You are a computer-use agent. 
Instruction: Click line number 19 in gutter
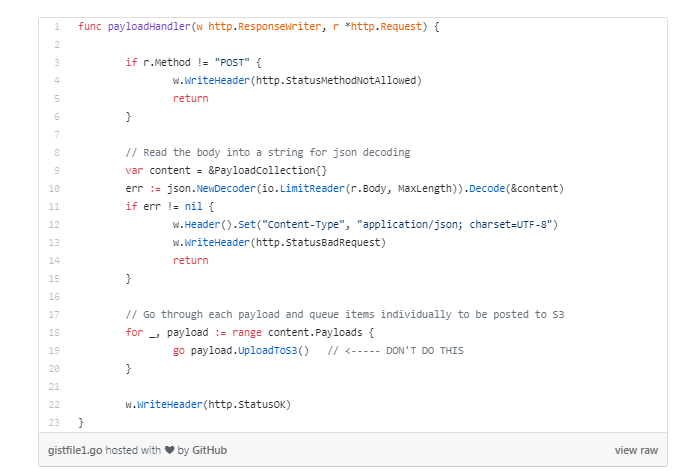55,350
